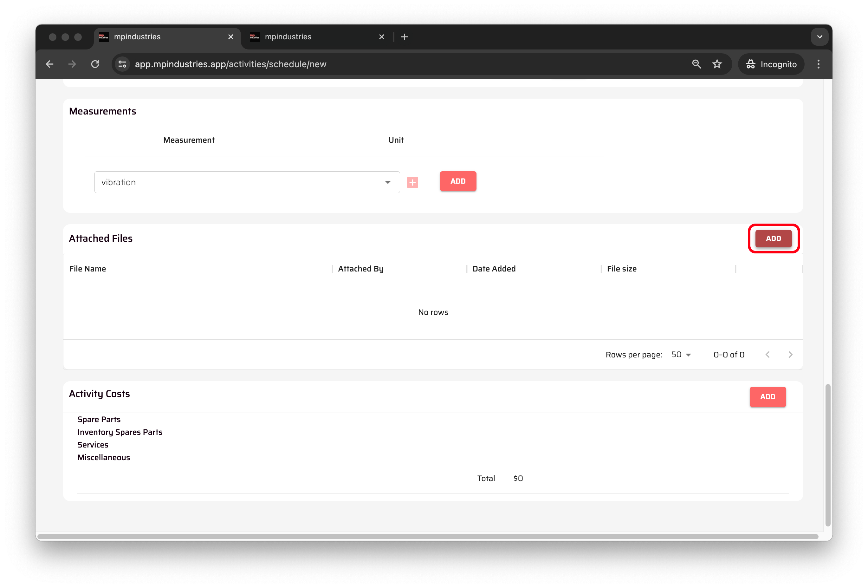Screen dimensions: 868x588
Task: Change rows per page from 50
Action: point(681,355)
